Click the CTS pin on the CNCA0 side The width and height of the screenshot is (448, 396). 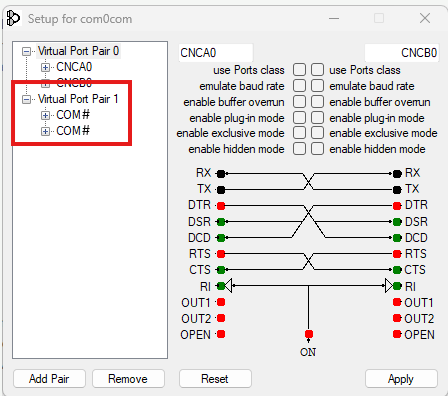(x=221, y=270)
